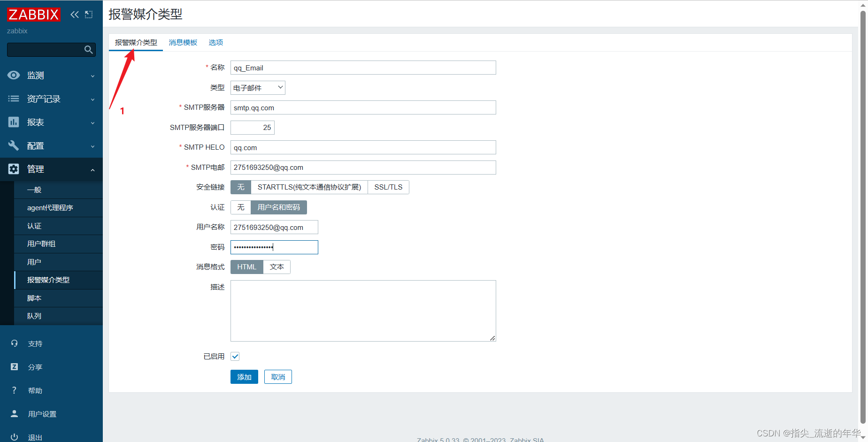
Task: Click the 添加 button
Action: [244, 377]
